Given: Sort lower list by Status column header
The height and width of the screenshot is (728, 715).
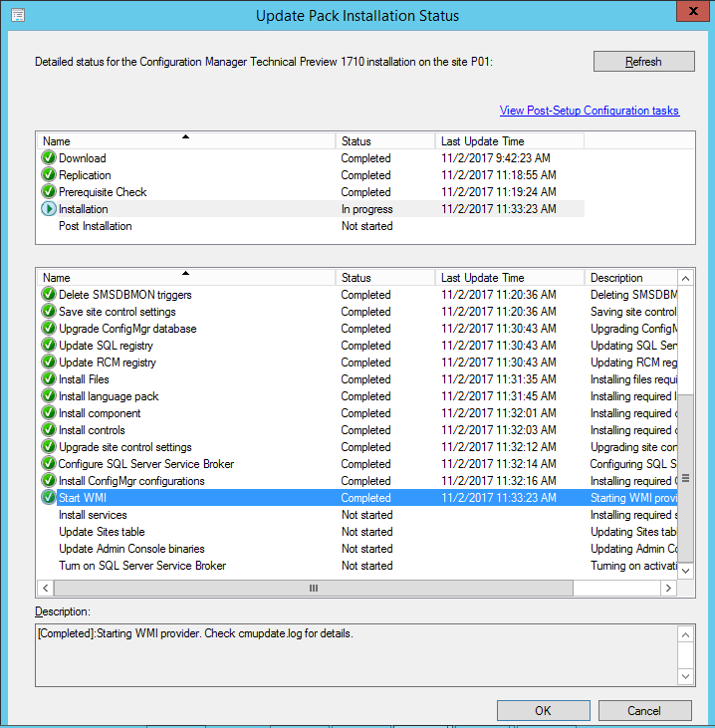Looking at the screenshot, I should 385,278.
